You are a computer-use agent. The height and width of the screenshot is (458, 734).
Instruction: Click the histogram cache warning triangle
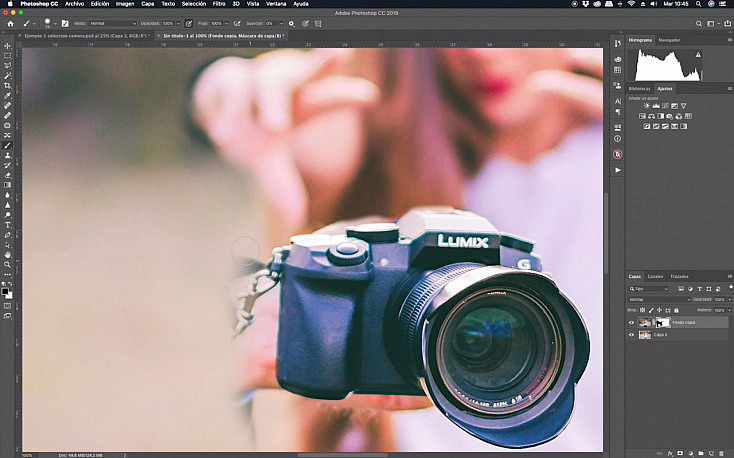pos(698,55)
